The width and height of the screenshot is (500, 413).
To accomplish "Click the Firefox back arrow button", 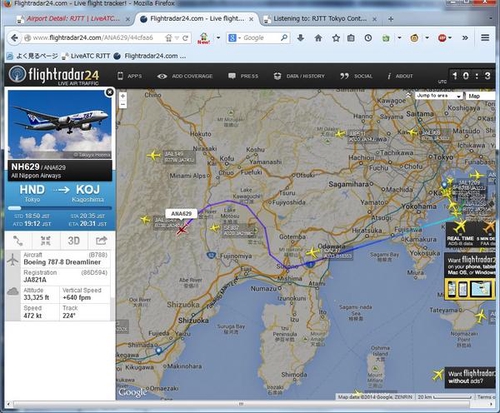I will pos(14,38).
